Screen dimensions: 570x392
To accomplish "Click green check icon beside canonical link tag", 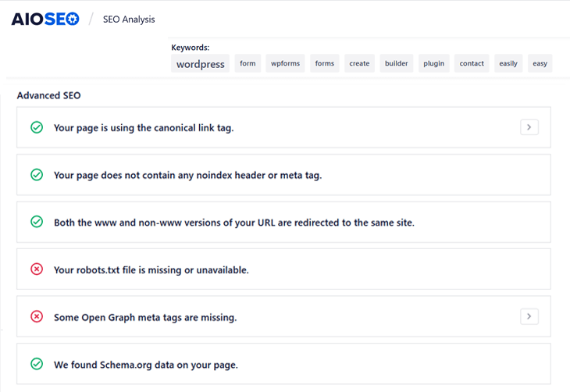I will tap(37, 127).
